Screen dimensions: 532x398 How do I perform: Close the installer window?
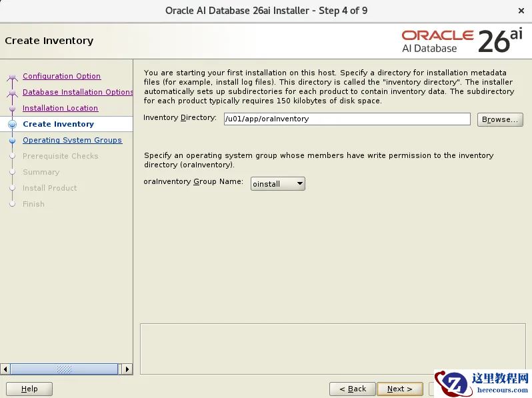click(x=521, y=11)
